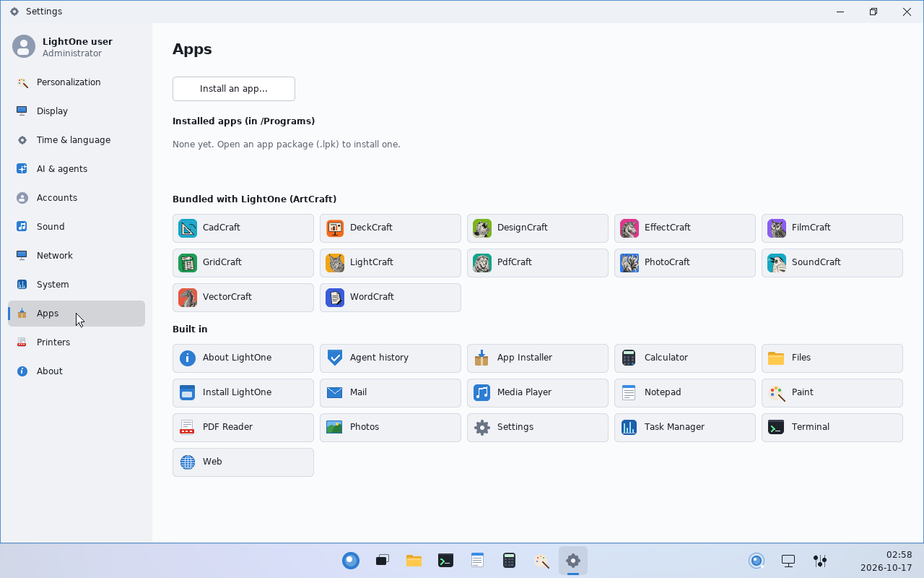Select AI & agents in sidebar
The image size is (924, 578).
click(x=77, y=169)
